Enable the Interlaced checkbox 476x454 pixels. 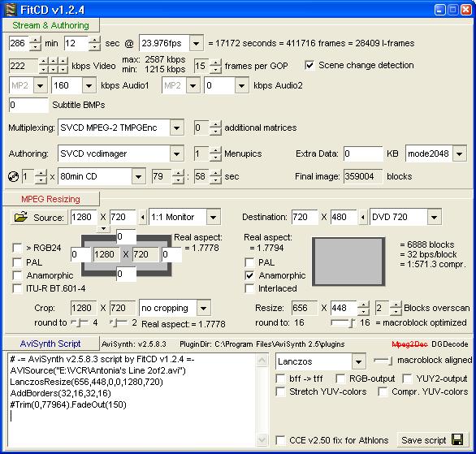[249, 288]
